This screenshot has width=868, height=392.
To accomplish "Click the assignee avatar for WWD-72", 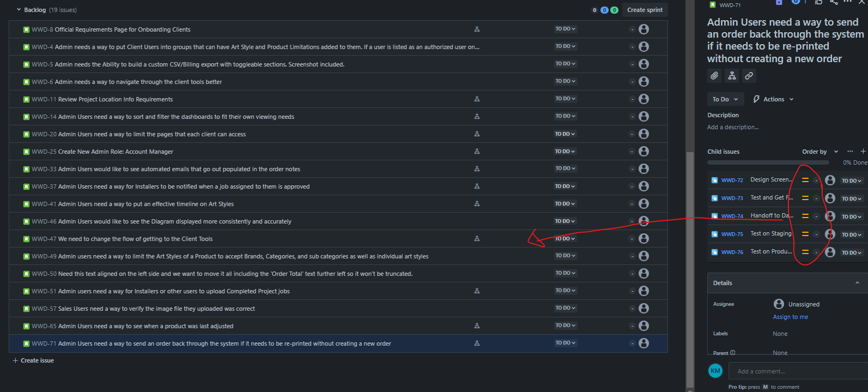I will tap(830, 180).
